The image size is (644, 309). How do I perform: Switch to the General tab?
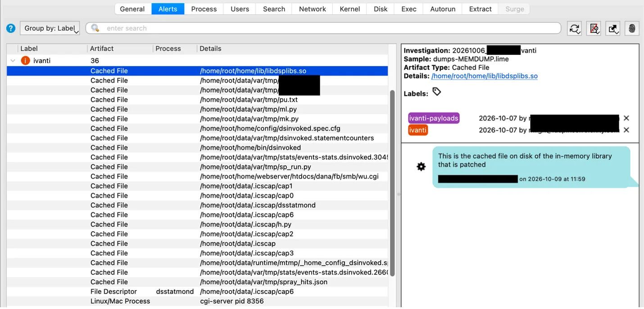(x=132, y=9)
